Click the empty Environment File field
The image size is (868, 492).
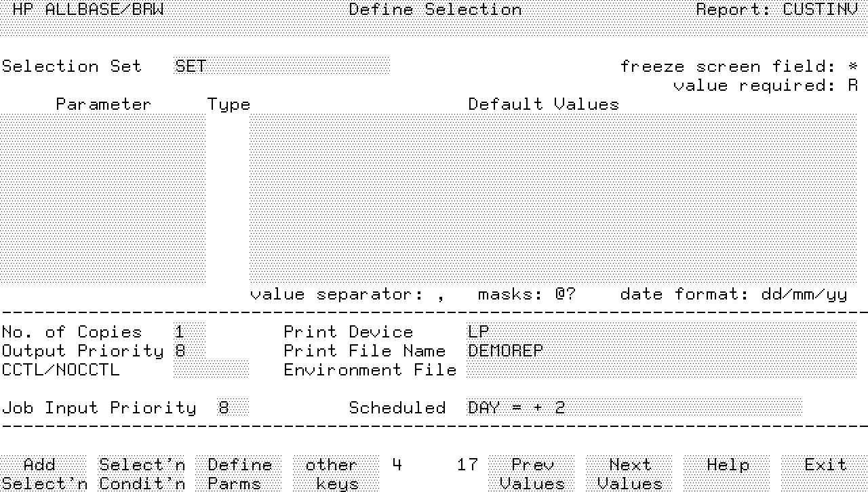661,370
